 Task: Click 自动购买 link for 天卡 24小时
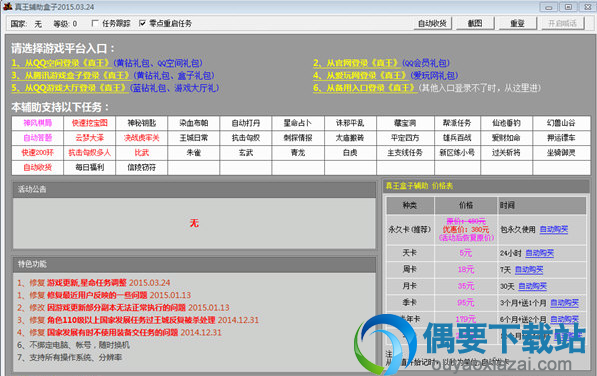(x=540, y=253)
